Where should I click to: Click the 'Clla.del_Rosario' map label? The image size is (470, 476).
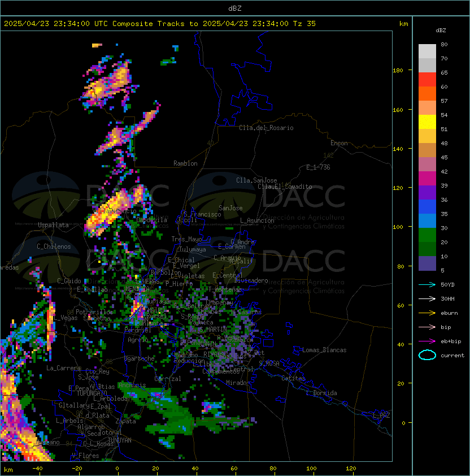click(x=266, y=128)
